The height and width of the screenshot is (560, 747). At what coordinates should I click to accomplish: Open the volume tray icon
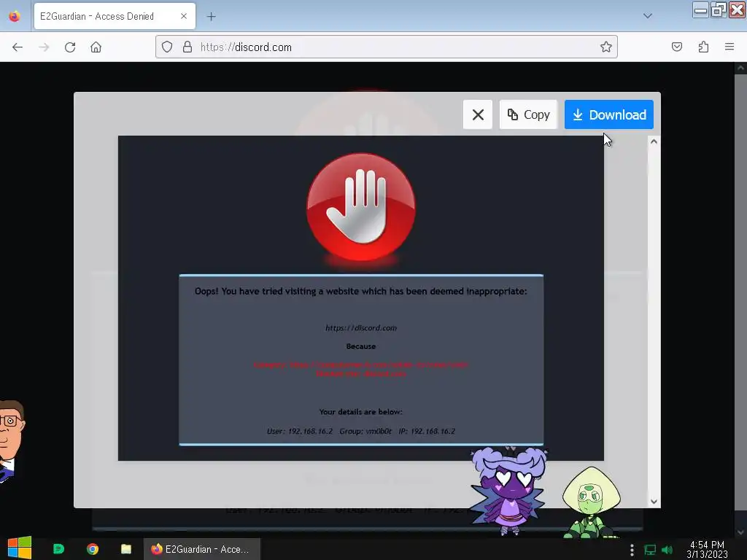pyautogui.click(x=667, y=550)
